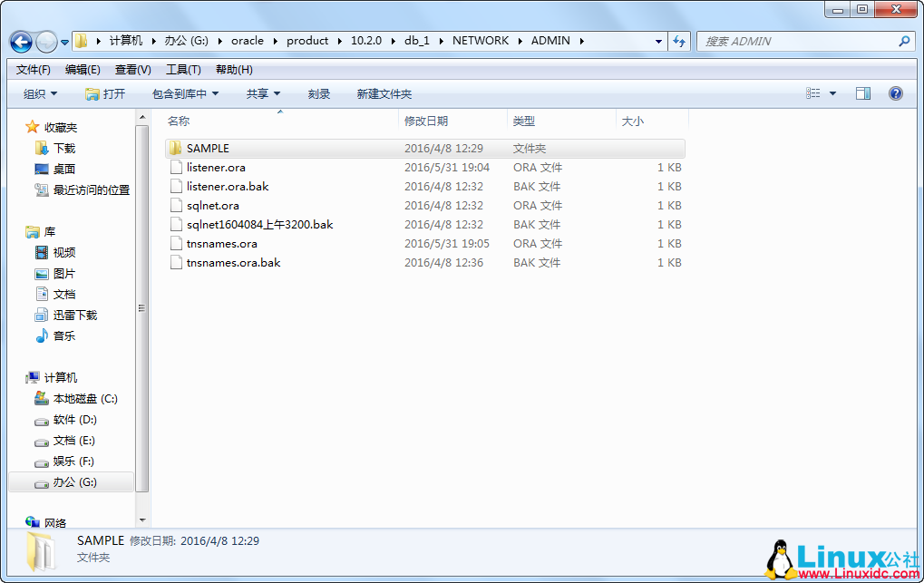The width and height of the screenshot is (924, 583).
Task: Select the 下载 folder in favorites
Action: [64, 148]
